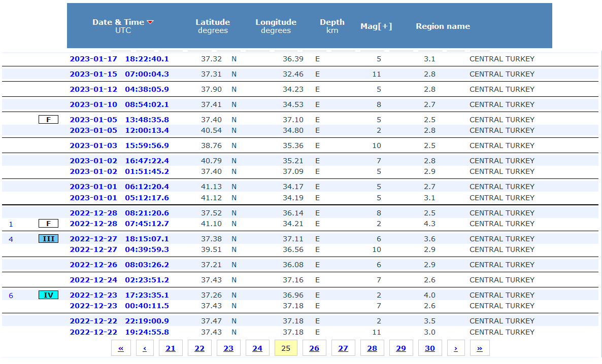602x364 pixels.
Task: Open earthquake 2023-01-05 12:00:13.4
Action: click(x=119, y=130)
